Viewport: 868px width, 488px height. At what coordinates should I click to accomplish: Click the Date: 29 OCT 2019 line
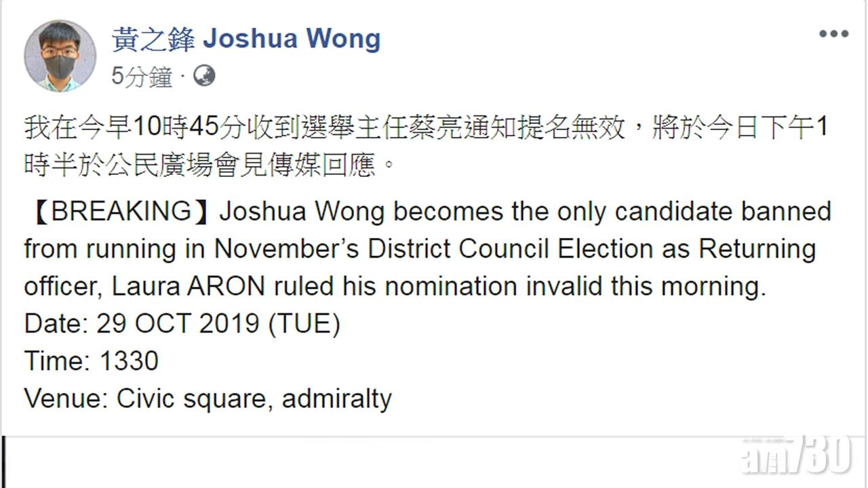point(182,323)
